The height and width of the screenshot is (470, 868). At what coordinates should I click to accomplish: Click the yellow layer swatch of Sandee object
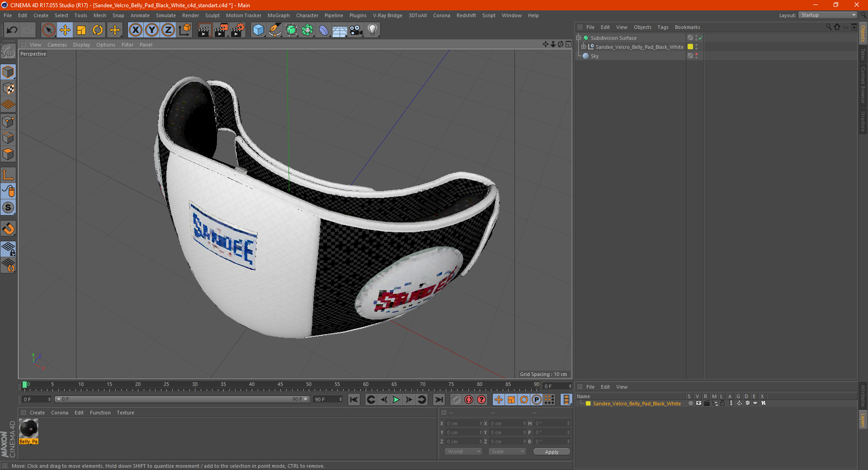(x=690, y=47)
